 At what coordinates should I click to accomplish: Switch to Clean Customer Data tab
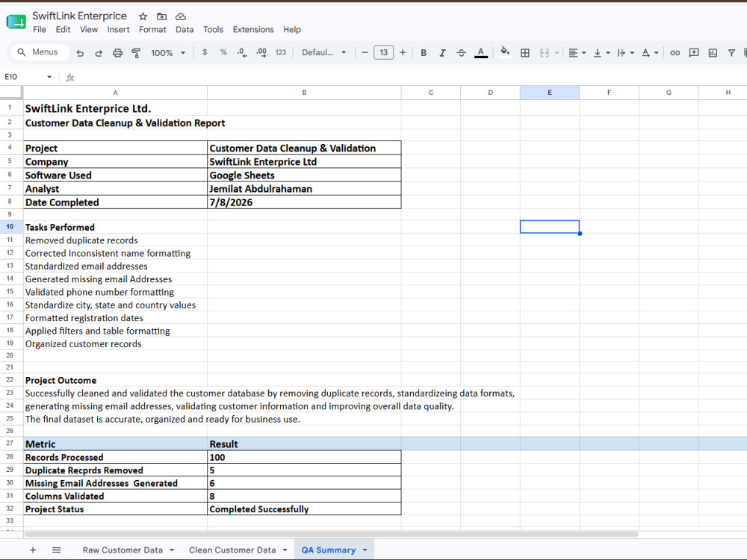pyautogui.click(x=232, y=550)
